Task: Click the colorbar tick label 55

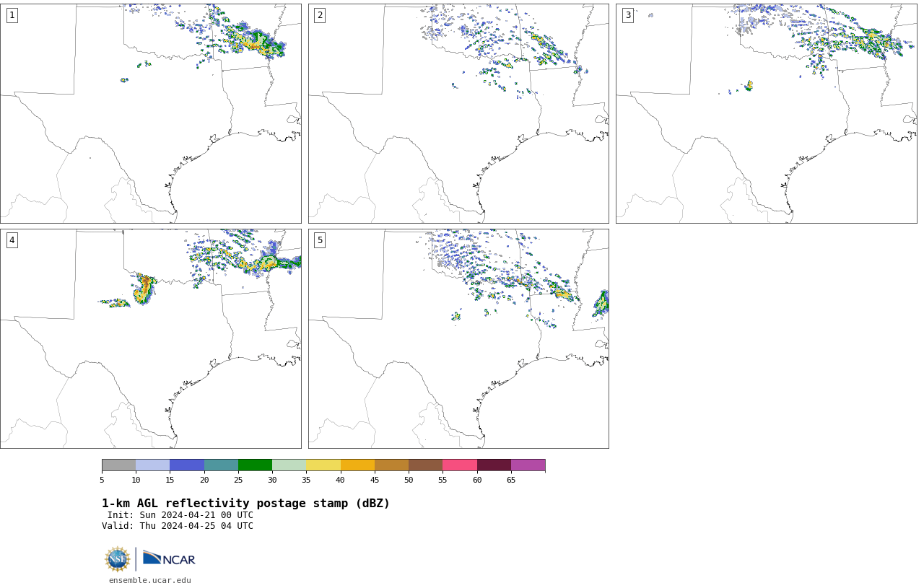Action: point(443,480)
